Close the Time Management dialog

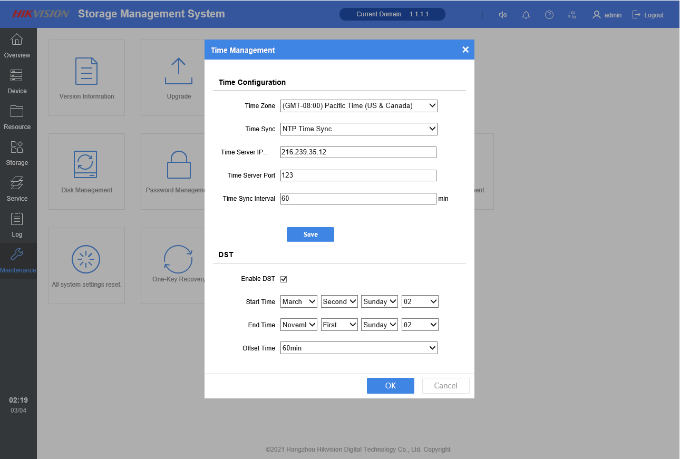pyautogui.click(x=465, y=50)
